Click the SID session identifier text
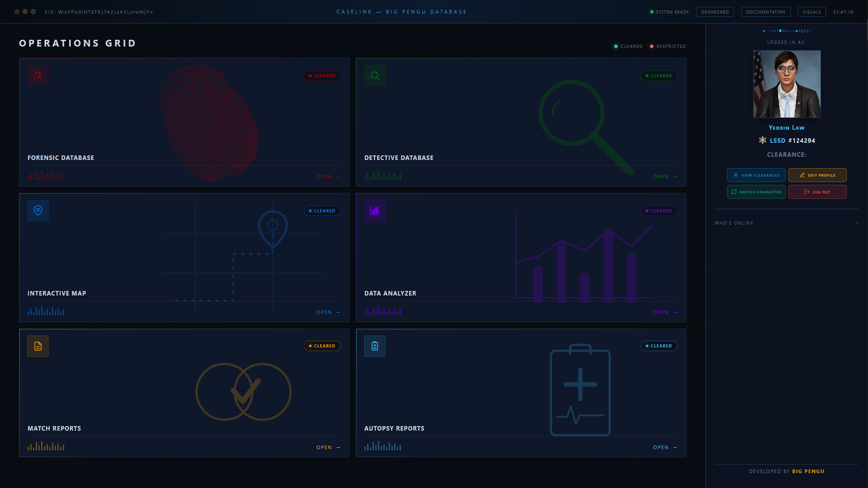This screenshot has width=868, height=488. 99,12
